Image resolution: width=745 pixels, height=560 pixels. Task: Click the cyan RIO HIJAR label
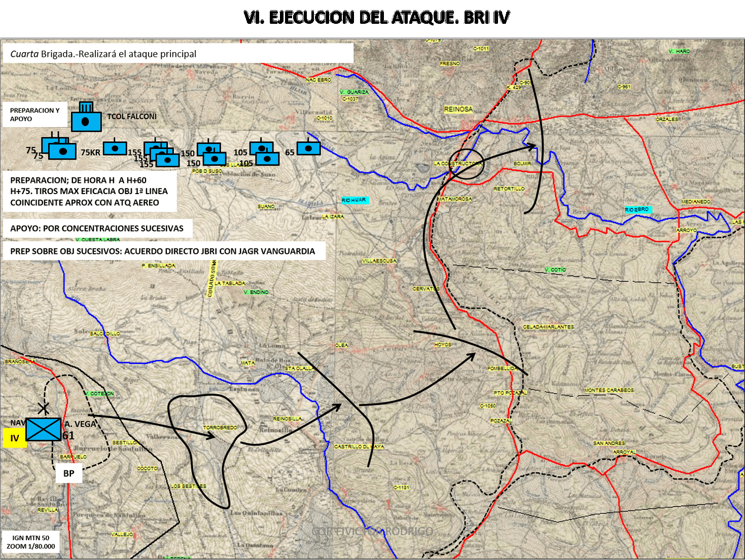click(354, 200)
